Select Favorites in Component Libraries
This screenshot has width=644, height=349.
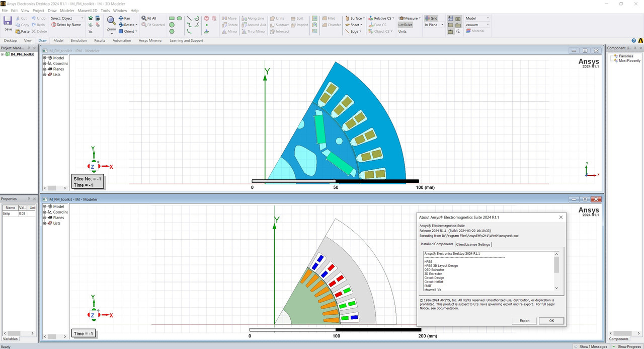626,56
